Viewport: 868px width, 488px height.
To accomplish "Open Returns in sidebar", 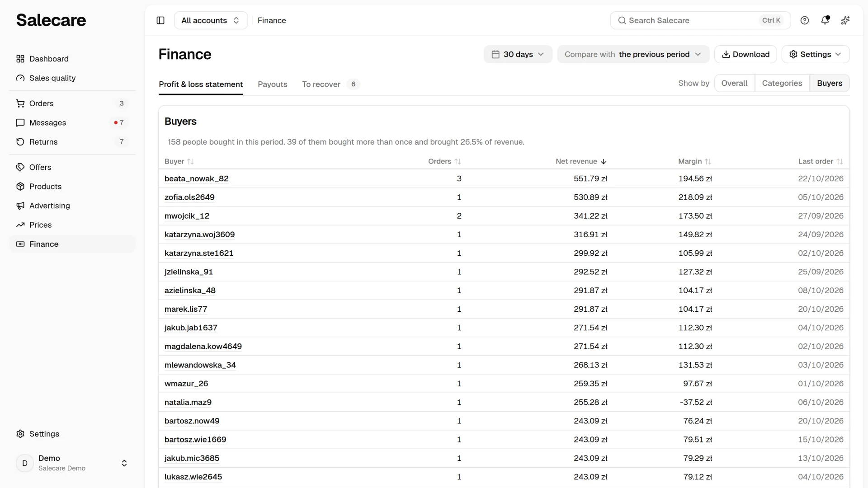I will point(72,142).
